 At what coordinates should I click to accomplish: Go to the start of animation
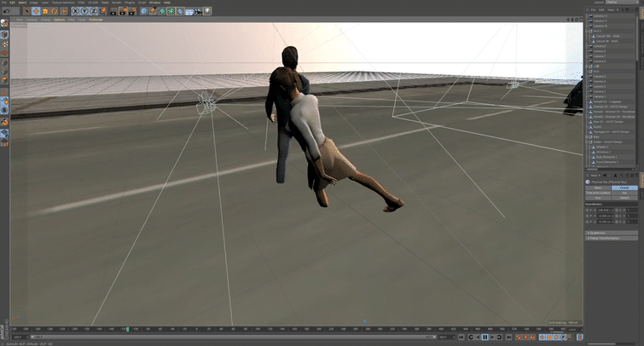tap(461, 337)
